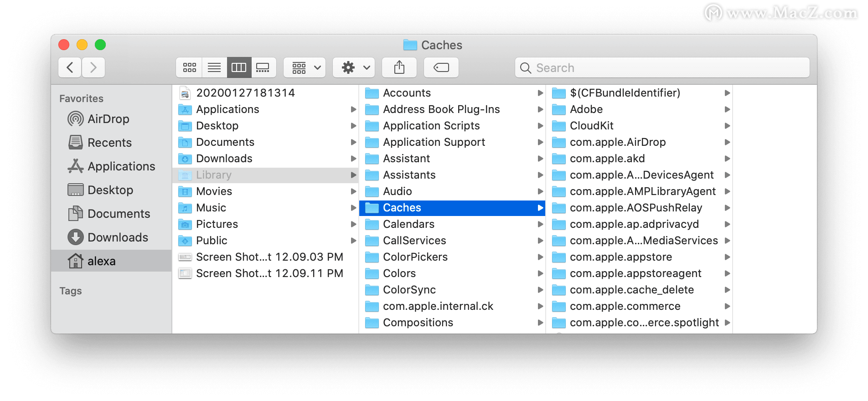Viewport: 868px width, 401px height.
Task: Expand com.apple.appstoreagent folder arrow
Action: [x=727, y=273]
